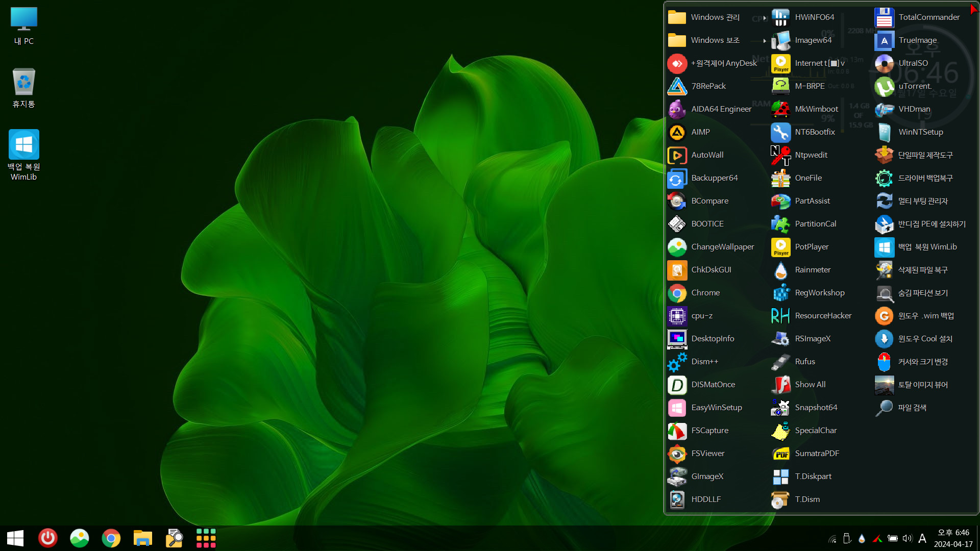Open UltraISO disc icon
The width and height of the screenshot is (980, 551).
pyautogui.click(x=885, y=63)
